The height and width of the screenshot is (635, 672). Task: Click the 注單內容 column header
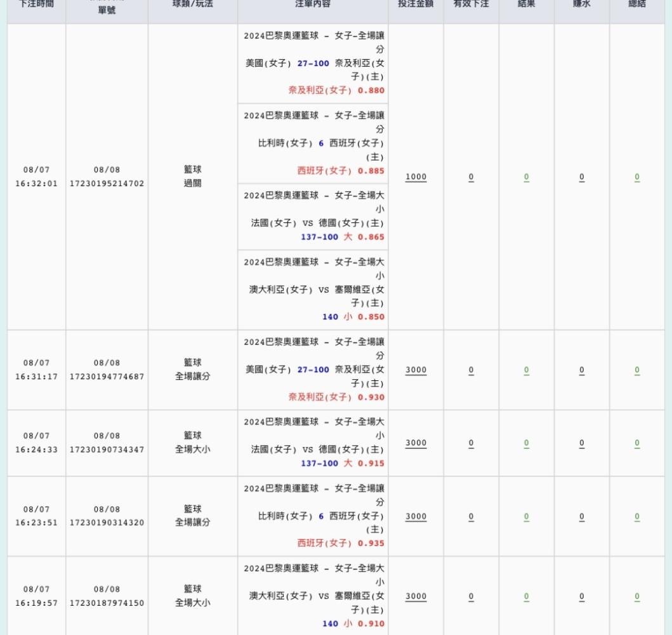point(313,4)
